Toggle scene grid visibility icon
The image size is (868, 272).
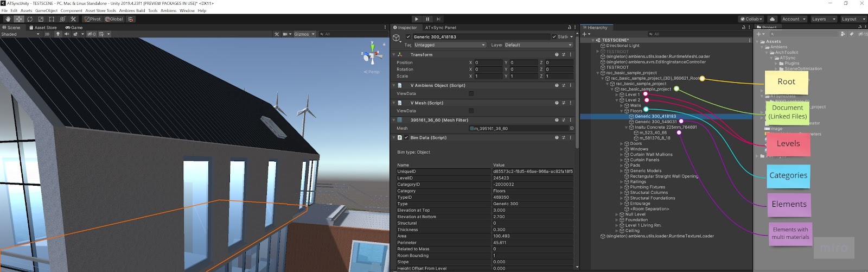point(101,34)
